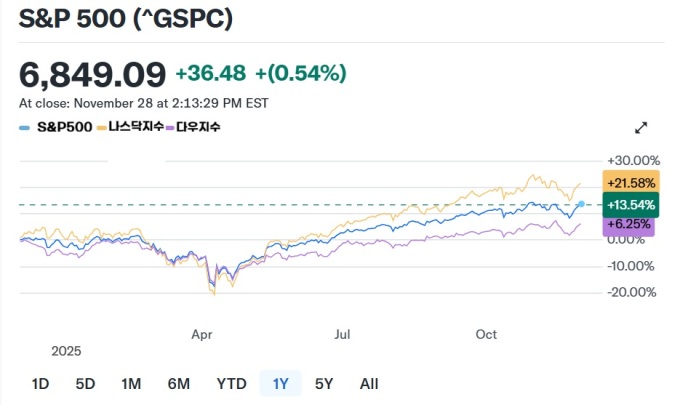This screenshot has height=405, width=680.
Task: Click the +36.48 price change figure
Action: 209,73
